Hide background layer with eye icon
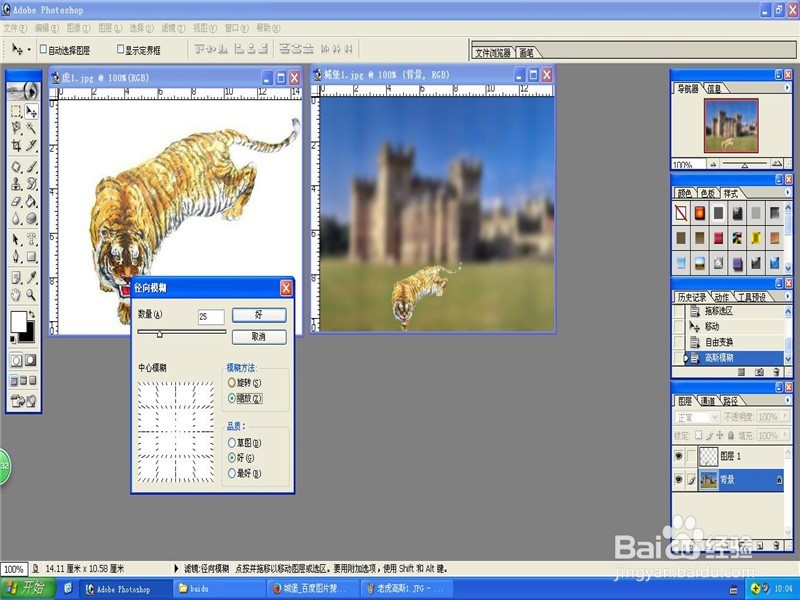800x600 pixels. point(679,479)
